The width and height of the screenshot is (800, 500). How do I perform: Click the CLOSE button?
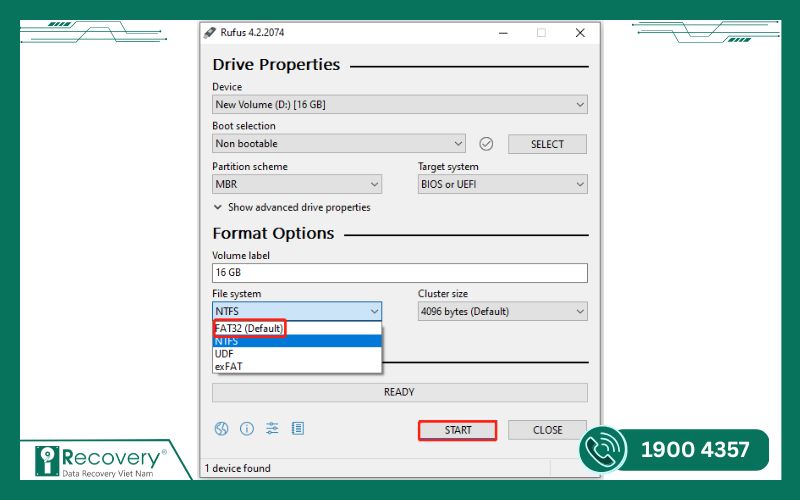[x=547, y=430]
